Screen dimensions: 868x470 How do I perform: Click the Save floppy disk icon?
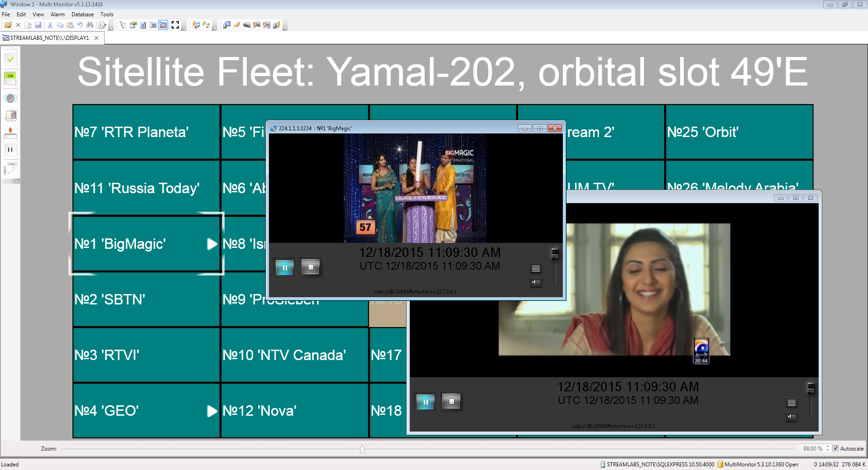pyautogui.click(x=38, y=25)
